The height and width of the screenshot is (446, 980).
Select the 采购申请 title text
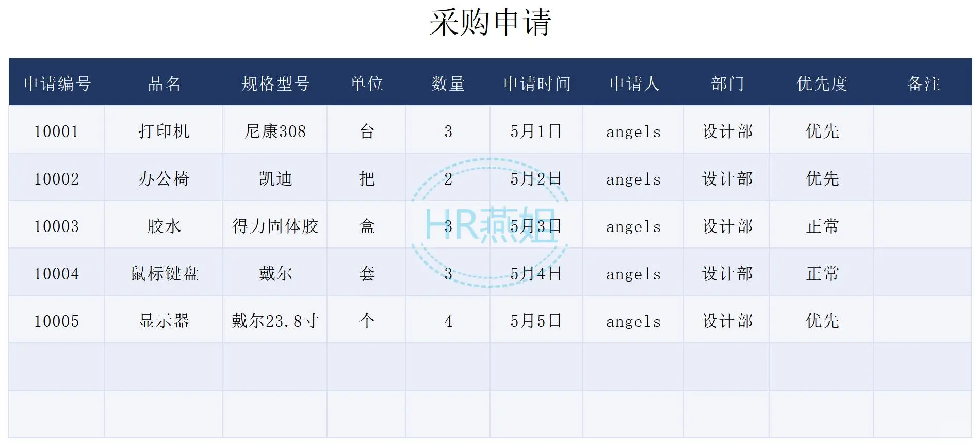coord(491,23)
